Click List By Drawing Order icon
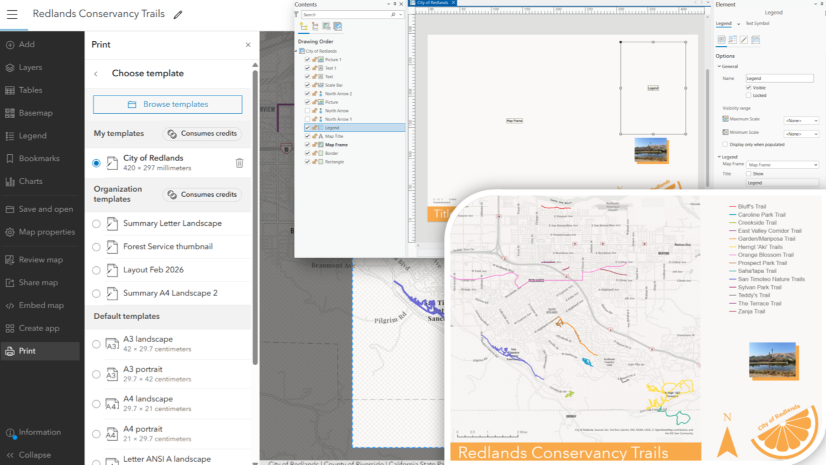The width and height of the screenshot is (826, 465). coord(304,26)
